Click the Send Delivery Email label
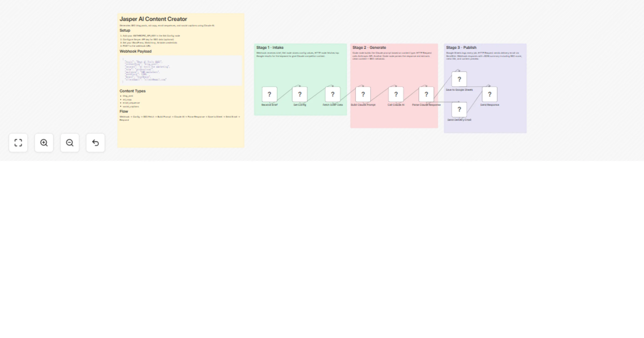The width and height of the screenshot is (644, 338). click(x=459, y=120)
